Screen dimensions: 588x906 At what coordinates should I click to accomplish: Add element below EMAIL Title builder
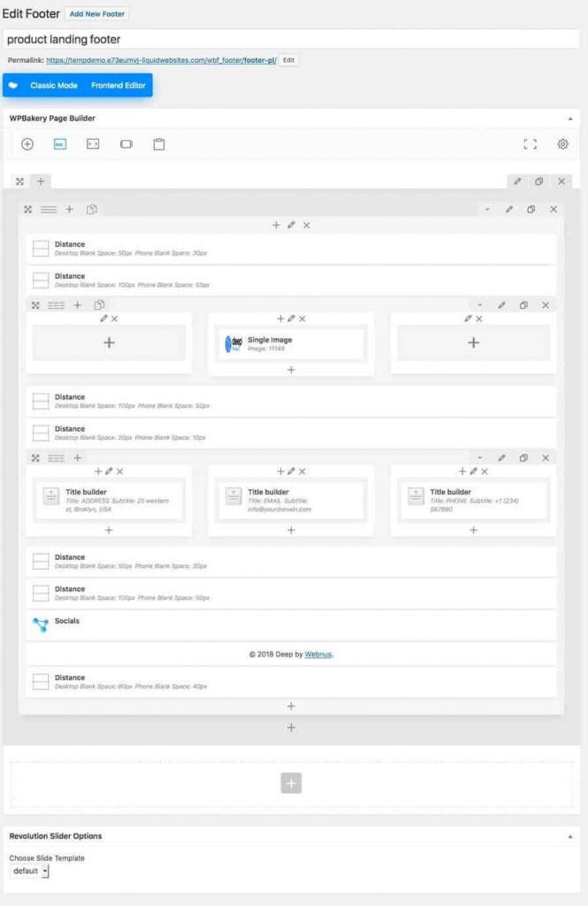click(291, 531)
